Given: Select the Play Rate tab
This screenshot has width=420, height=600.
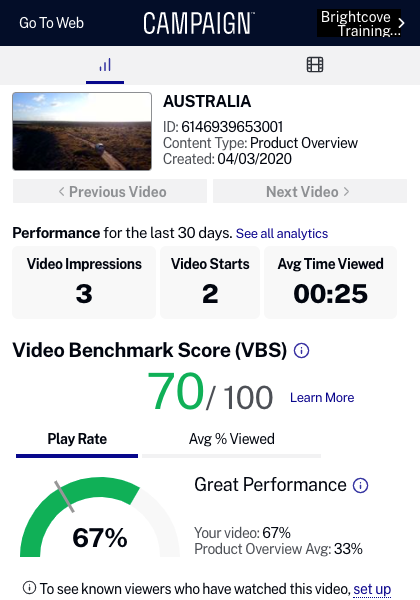Looking at the screenshot, I should tap(77, 443).
